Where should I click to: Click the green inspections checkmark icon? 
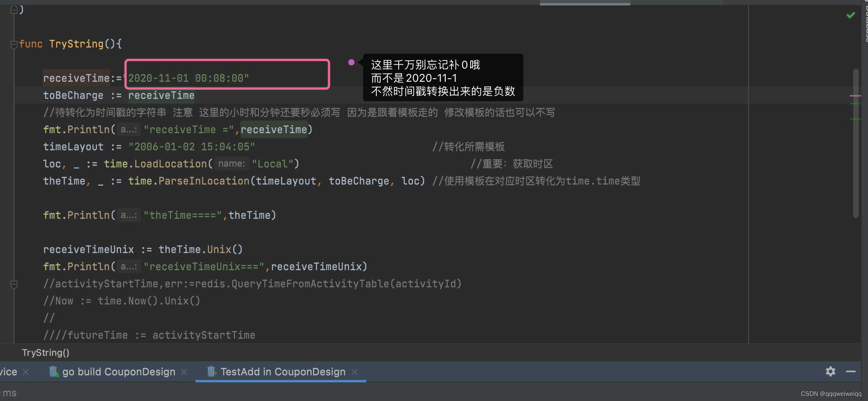(x=851, y=15)
